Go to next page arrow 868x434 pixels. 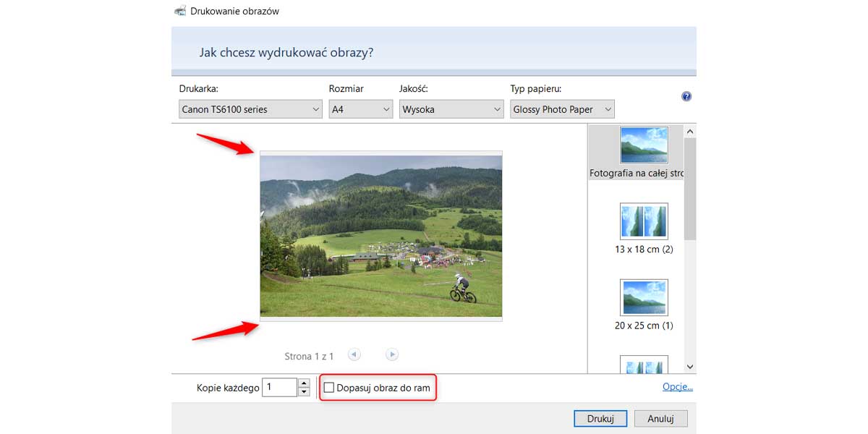(392, 354)
